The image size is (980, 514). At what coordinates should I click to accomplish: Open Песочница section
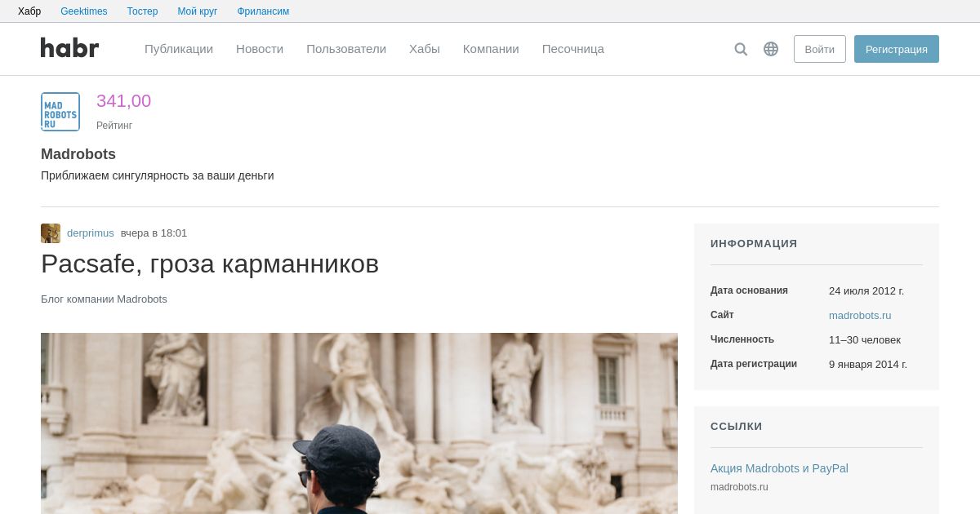coord(573,49)
